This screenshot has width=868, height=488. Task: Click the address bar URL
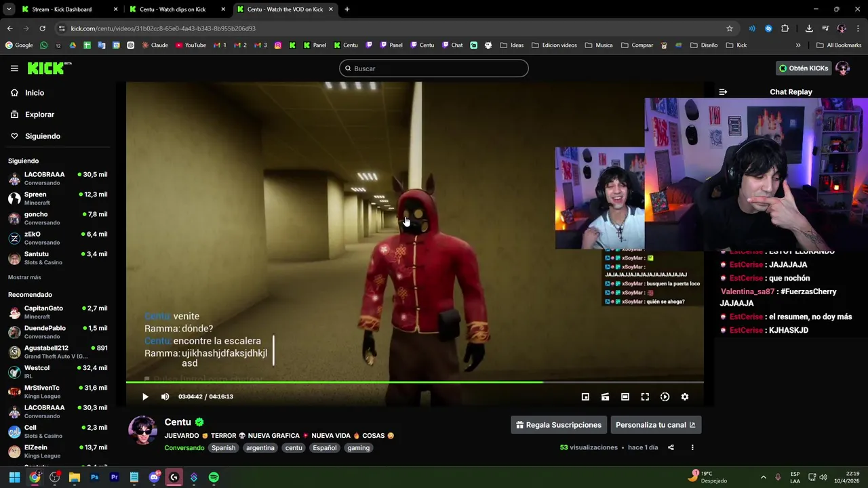(x=163, y=28)
